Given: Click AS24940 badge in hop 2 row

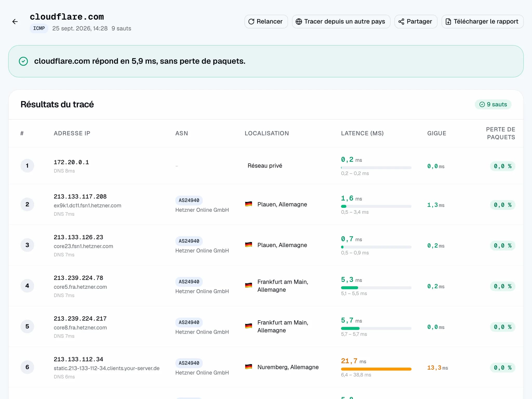Looking at the screenshot, I should [x=189, y=200].
